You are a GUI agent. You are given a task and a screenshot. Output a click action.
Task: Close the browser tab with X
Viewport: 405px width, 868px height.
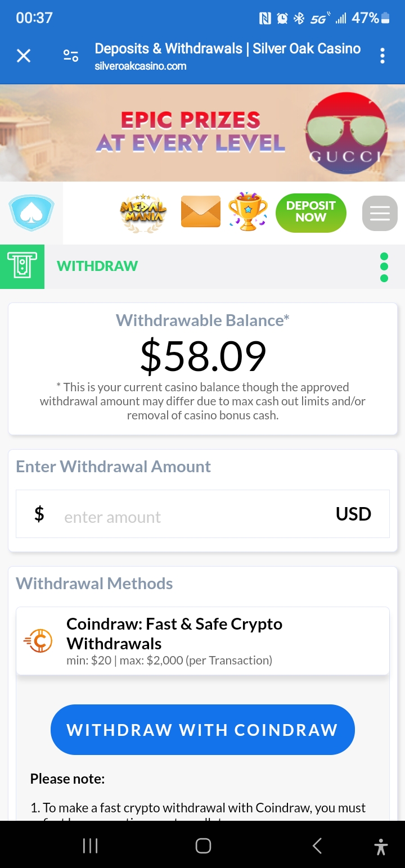click(x=24, y=56)
